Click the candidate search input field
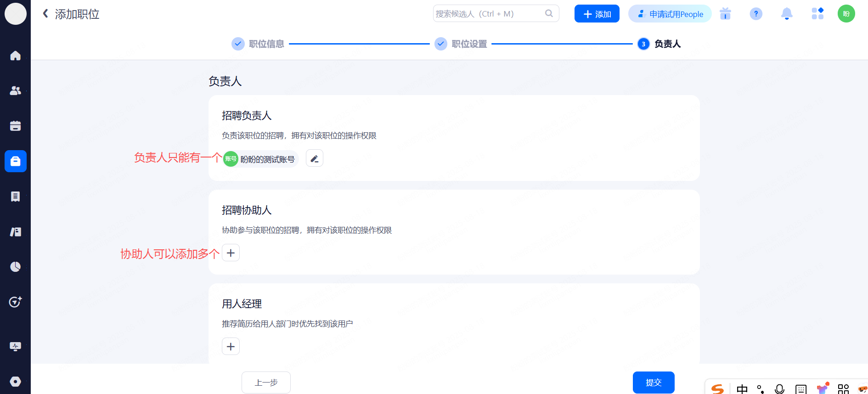Screen dimensions: 868x394 point(488,14)
